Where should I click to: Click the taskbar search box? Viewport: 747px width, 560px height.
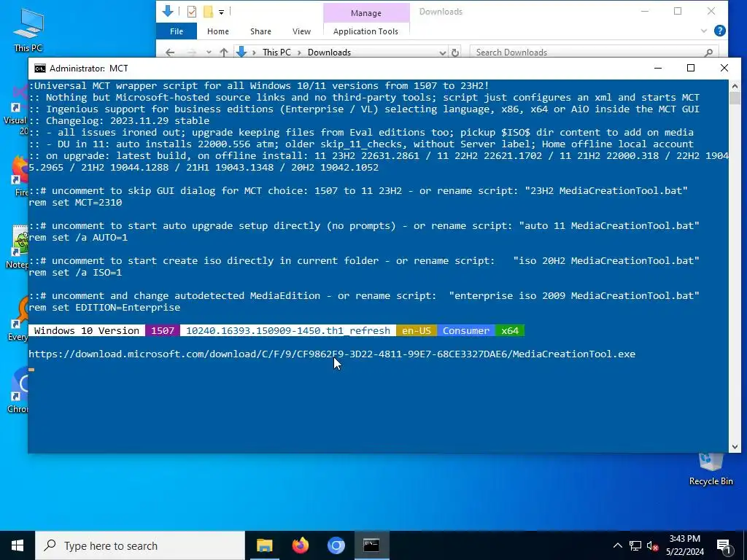[140, 545]
